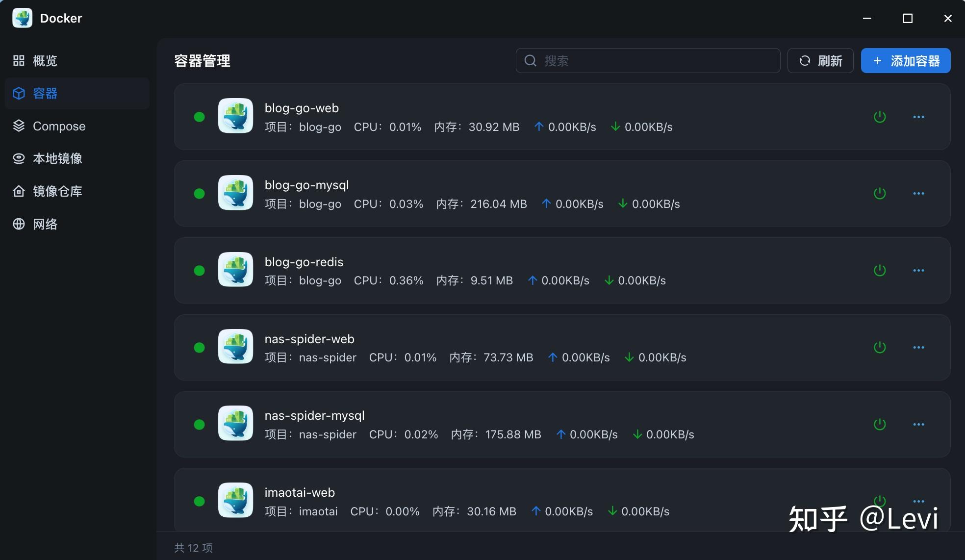Click the 刷新 refresh button
The width and height of the screenshot is (965, 560).
(820, 61)
